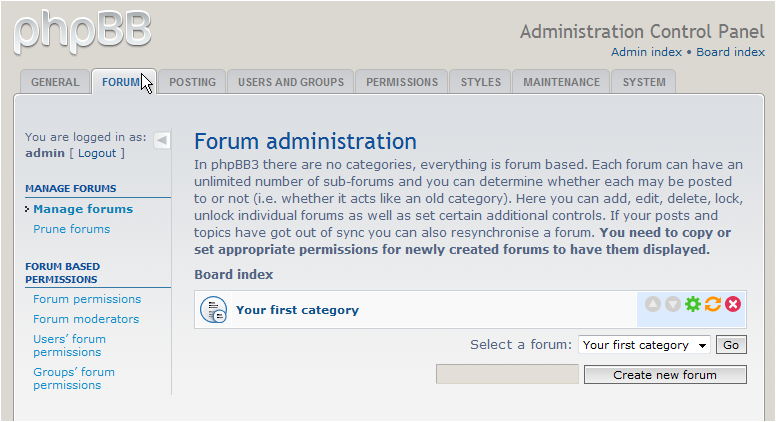This screenshot has height=422, width=776.
Task: Click the FORUM BASED PERMISSIONS heading
Action: 63,273
